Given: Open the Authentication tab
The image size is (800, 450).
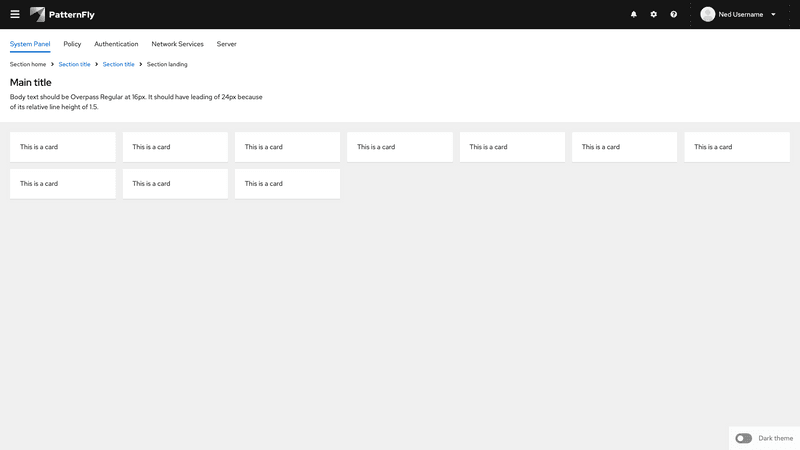Looking at the screenshot, I should coord(116,44).
